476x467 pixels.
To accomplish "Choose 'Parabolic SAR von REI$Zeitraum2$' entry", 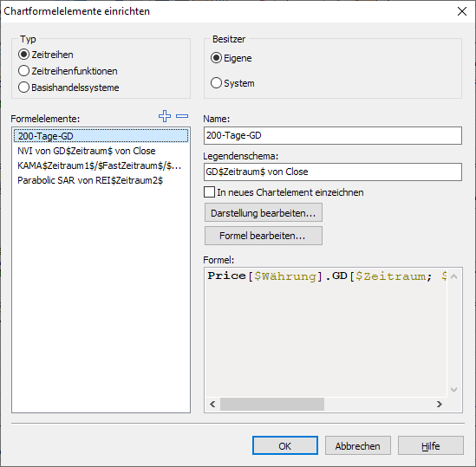I will pyautogui.click(x=101, y=180).
